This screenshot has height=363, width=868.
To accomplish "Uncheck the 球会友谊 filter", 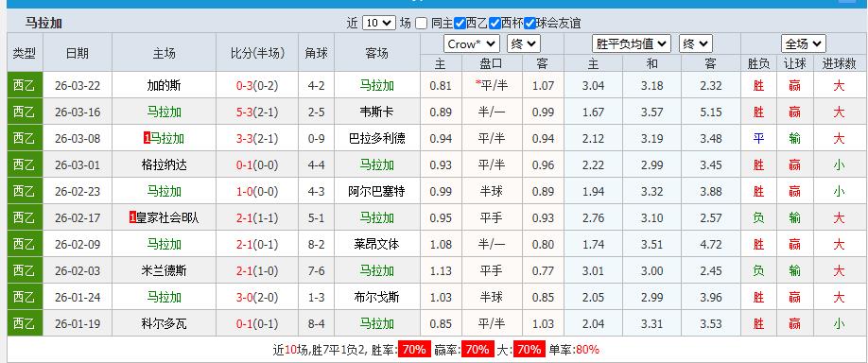I will coord(529,24).
